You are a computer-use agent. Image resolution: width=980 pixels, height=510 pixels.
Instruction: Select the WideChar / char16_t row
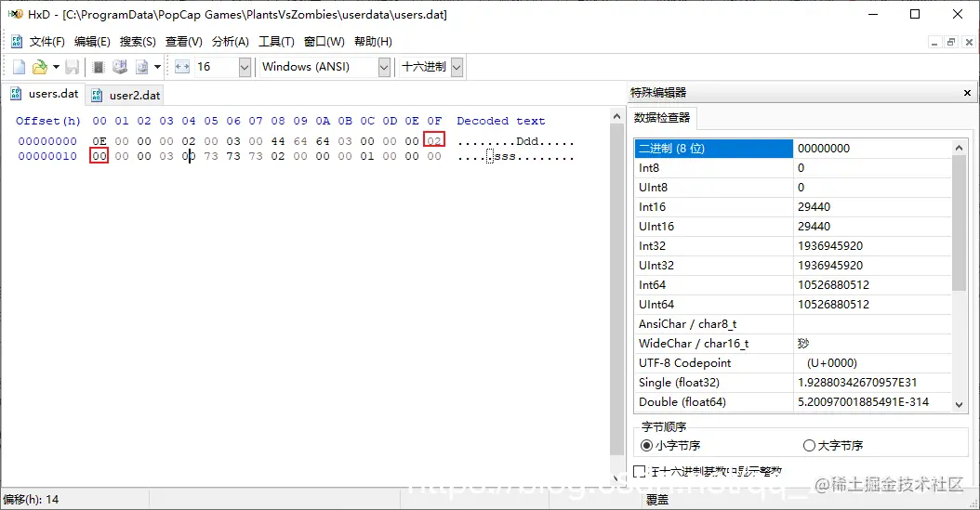[x=792, y=344]
